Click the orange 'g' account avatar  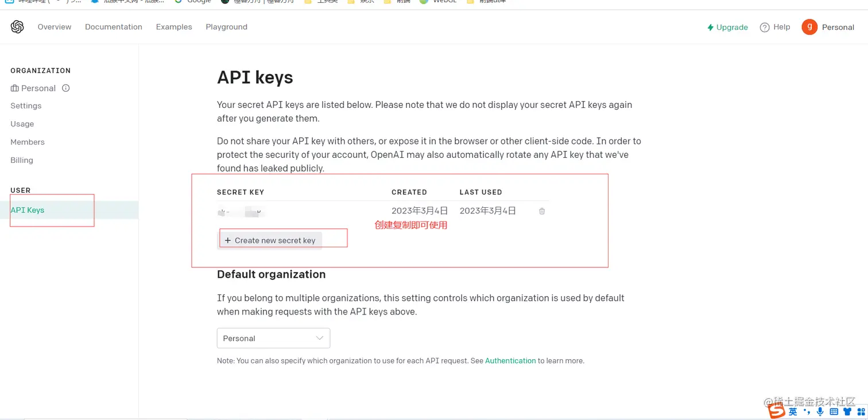coord(809,27)
